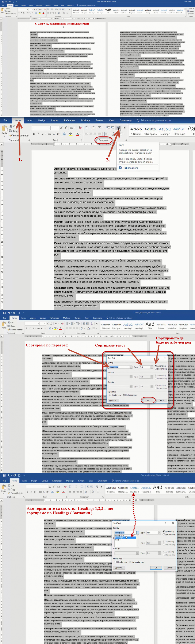The height and width of the screenshot is (644, 195).
Task: Click Text Effects A in enlarged ribbon
Action: click(x=64, y=134)
